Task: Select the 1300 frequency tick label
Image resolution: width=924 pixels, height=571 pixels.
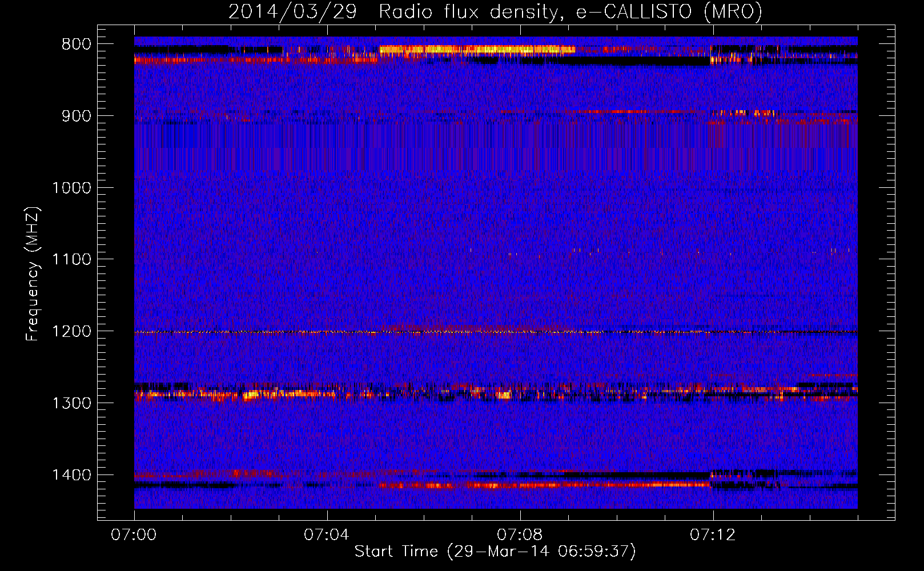Action: [x=71, y=403]
